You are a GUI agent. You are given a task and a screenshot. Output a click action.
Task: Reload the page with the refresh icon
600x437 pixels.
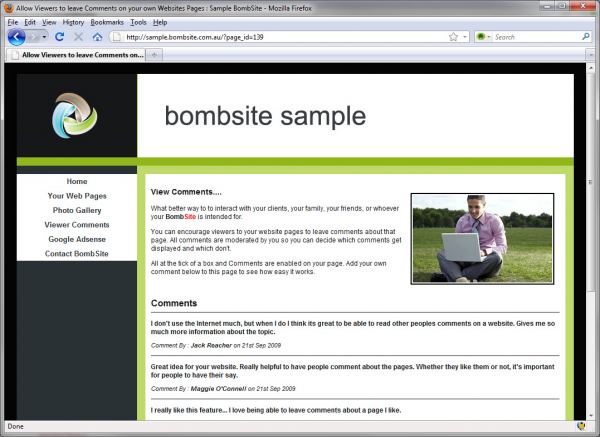pos(59,37)
